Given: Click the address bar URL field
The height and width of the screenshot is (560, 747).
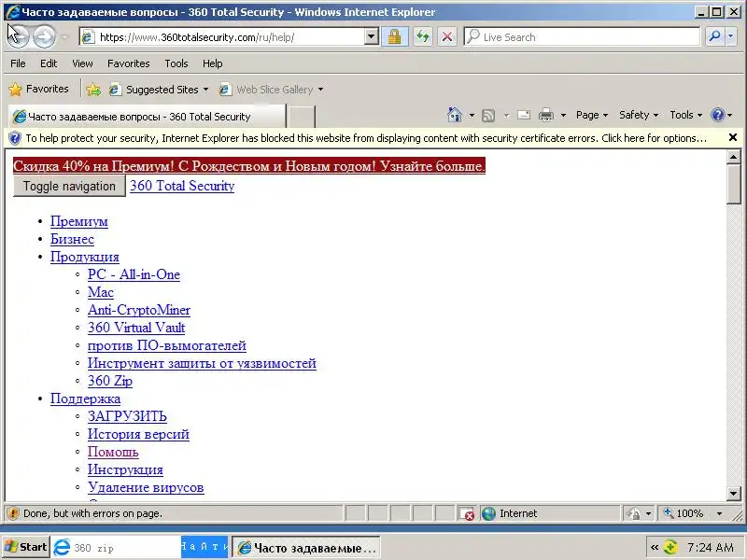Looking at the screenshot, I should pyautogui.click(x=221, y=37).
